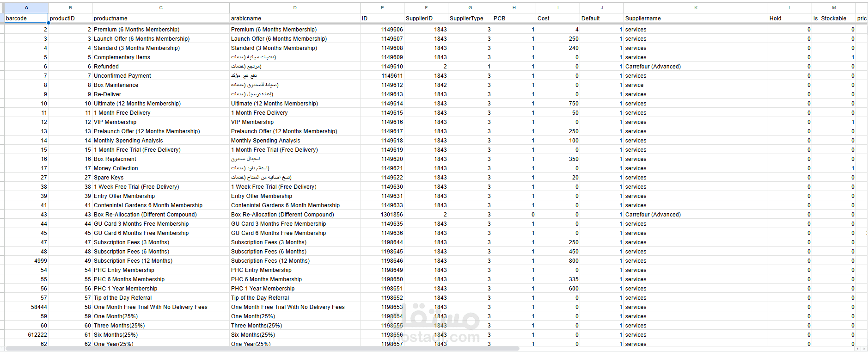Click Cost cell '450'

(558, 252)
